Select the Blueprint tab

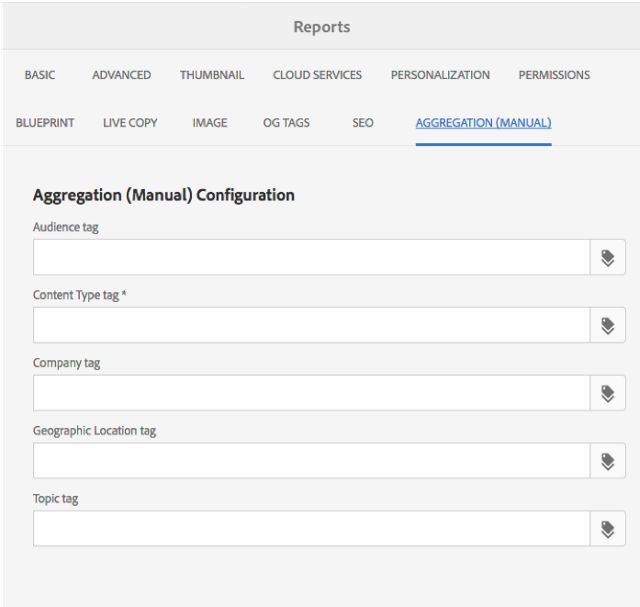[x=45, y=123]
